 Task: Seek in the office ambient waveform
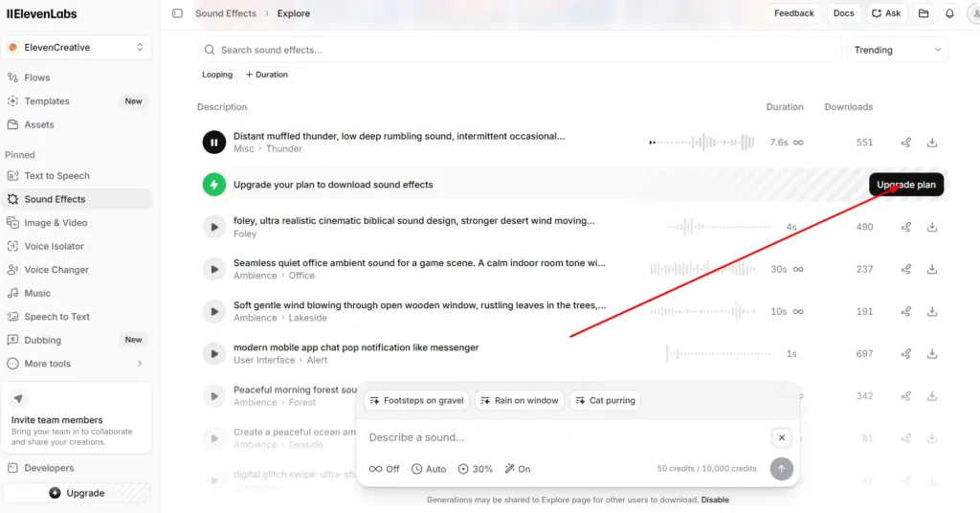[x=702, y=269]
